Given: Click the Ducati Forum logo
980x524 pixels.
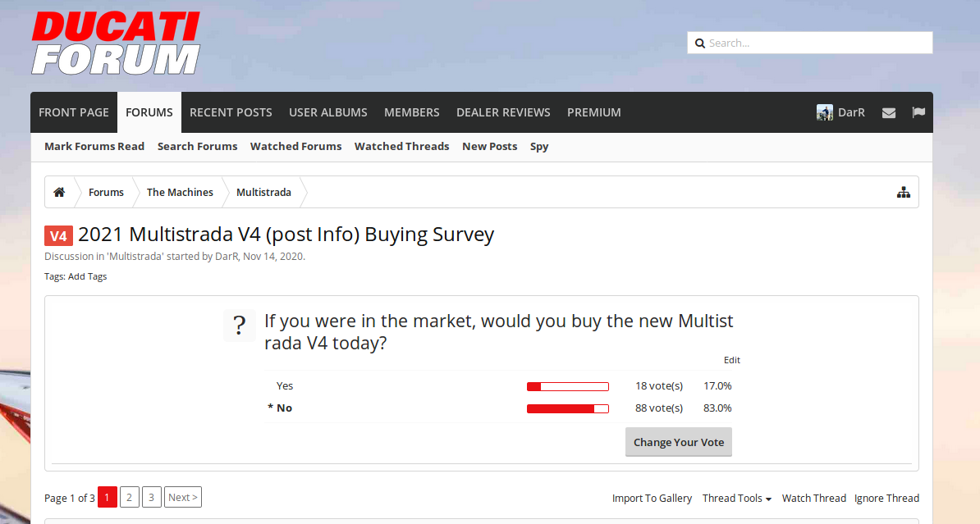Looking at the screenshot, I should click(116, 43).
